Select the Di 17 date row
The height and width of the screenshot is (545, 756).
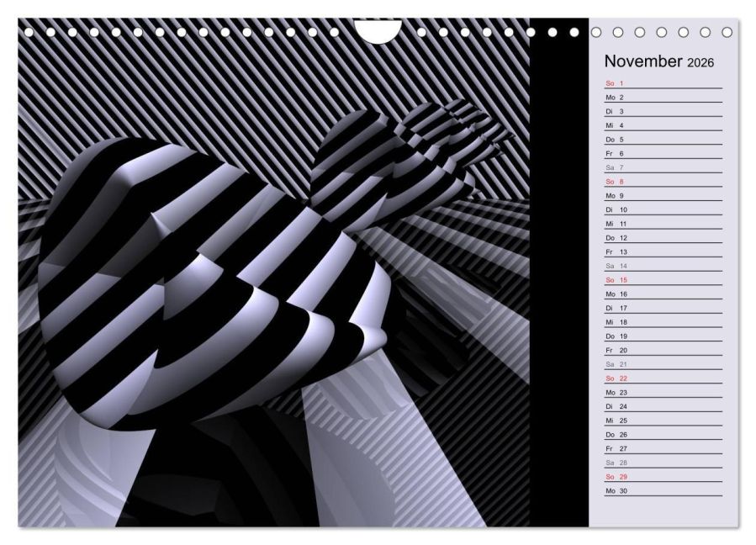[663, 308]
